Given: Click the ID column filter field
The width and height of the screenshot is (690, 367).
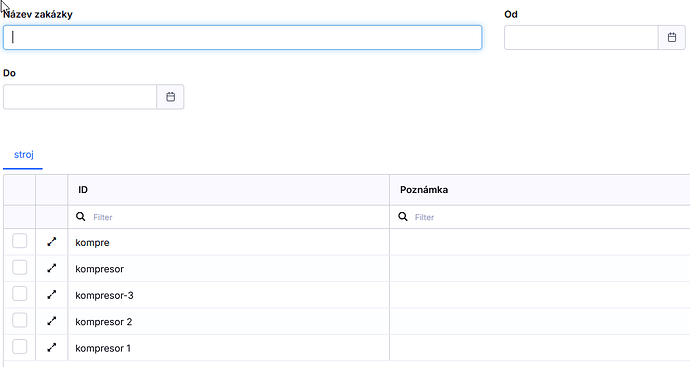Looking at the screenshot, I should point(228,217).
